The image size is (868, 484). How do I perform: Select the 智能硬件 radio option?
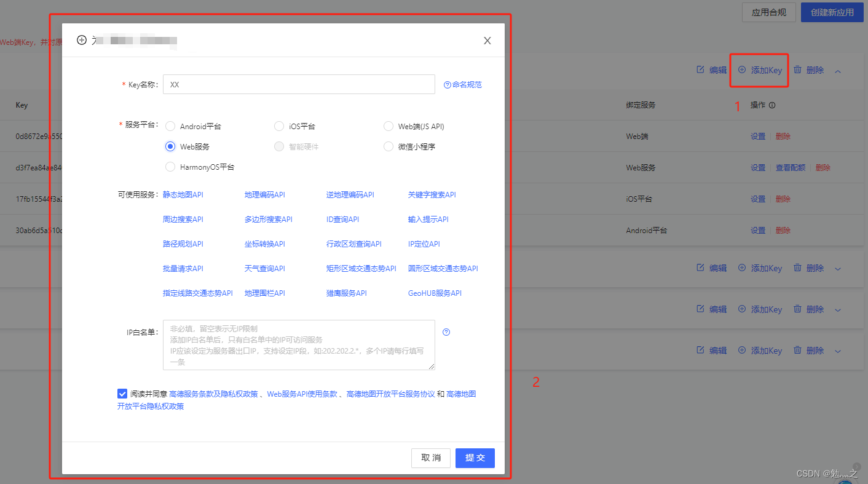[x=279, y=146]
